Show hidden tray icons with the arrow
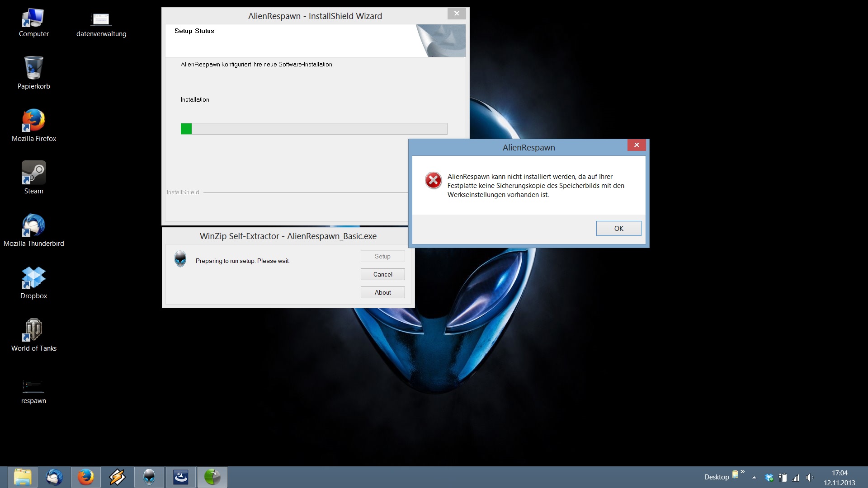This screenshot has width=868, height=488. point(754,478)
